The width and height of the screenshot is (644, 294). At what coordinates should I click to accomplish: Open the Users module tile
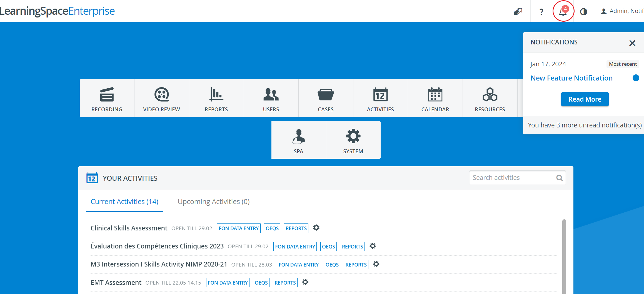coord(271,98)
